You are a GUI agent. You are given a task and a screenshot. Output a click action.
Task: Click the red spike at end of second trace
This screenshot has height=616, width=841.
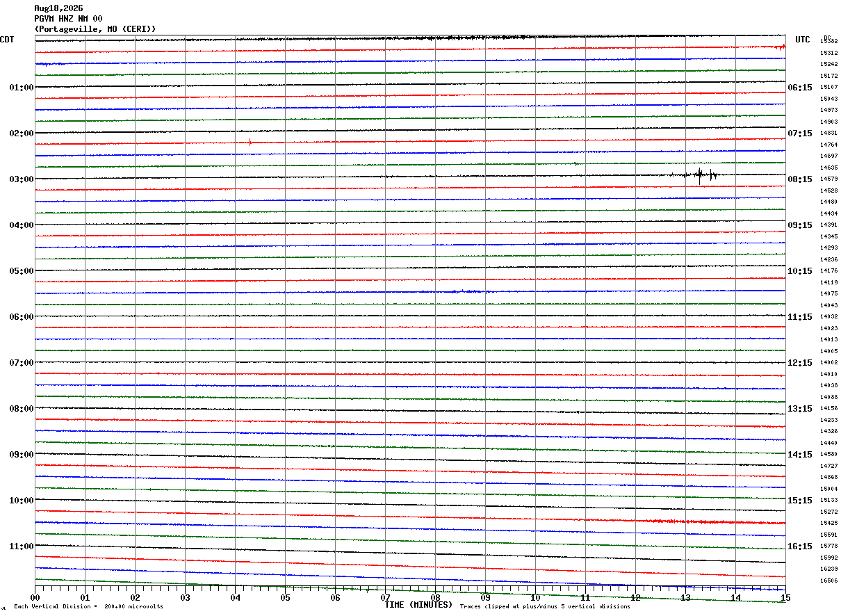[783, 47]
